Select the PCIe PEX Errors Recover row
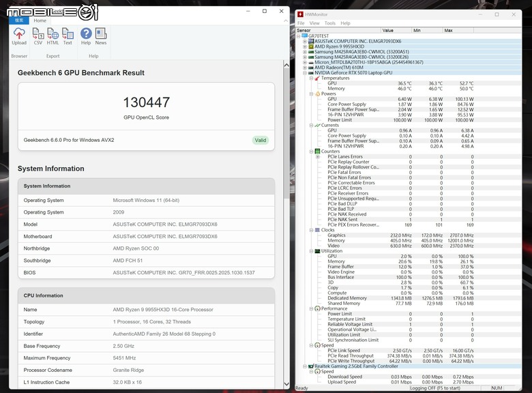 [400, 224]
